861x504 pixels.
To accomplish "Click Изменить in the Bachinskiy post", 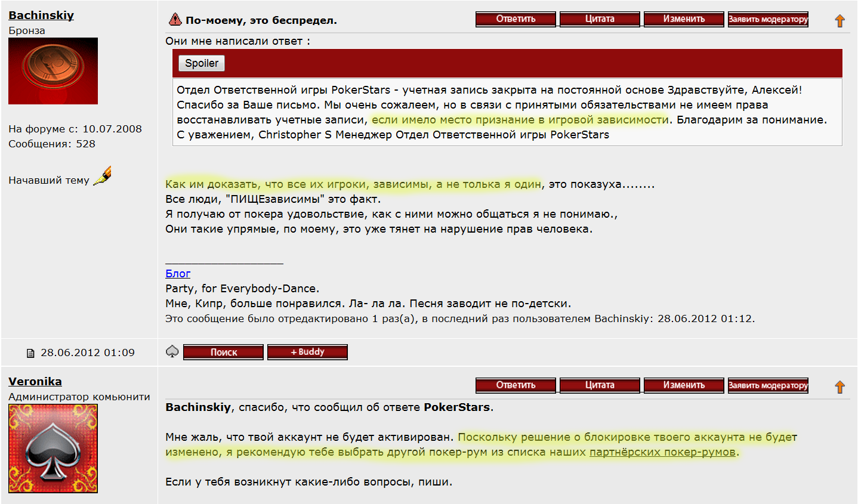I will (684, 19).
